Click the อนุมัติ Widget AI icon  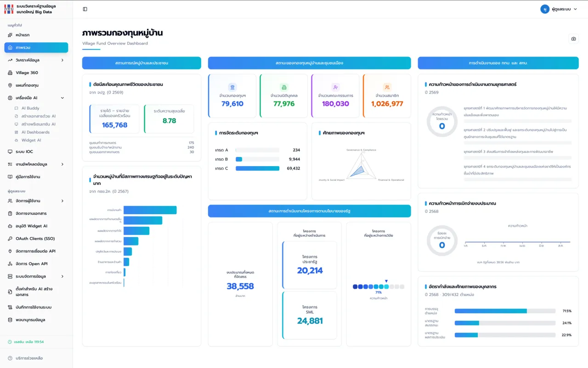(x=10, y=226)
